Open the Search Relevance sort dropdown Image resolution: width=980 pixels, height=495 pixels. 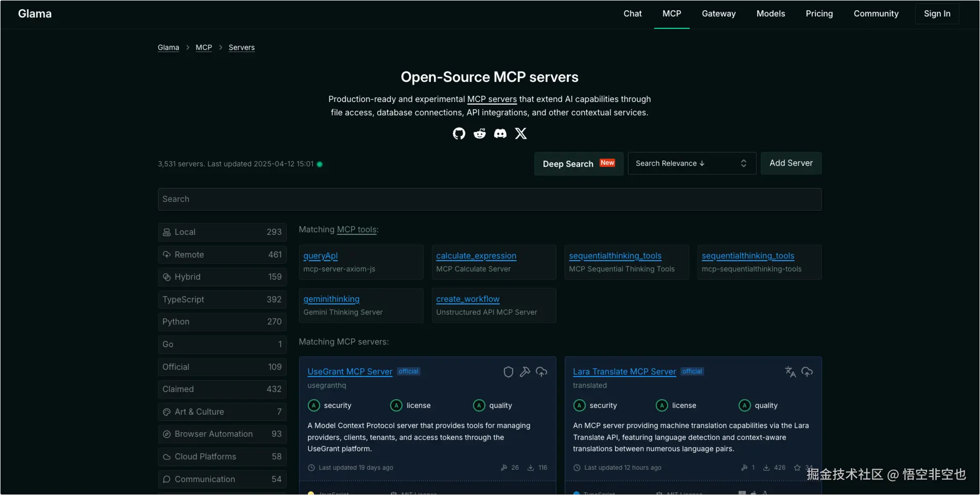coord(692,163)
